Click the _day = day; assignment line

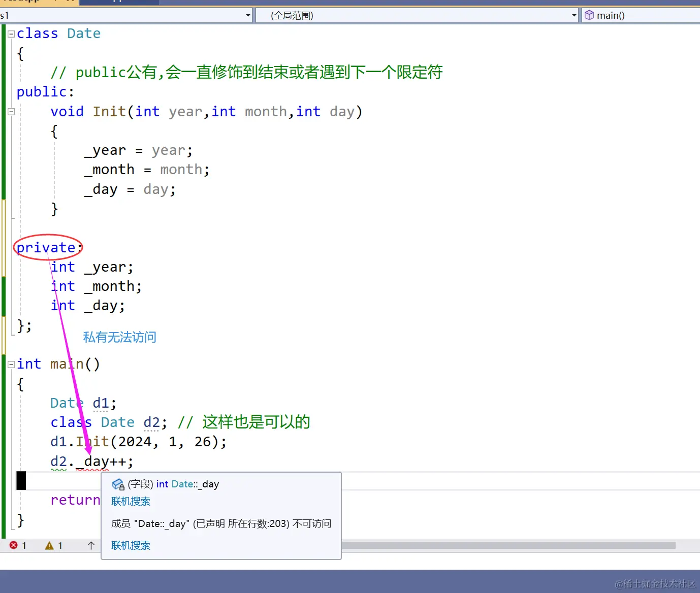coord(130,189)
